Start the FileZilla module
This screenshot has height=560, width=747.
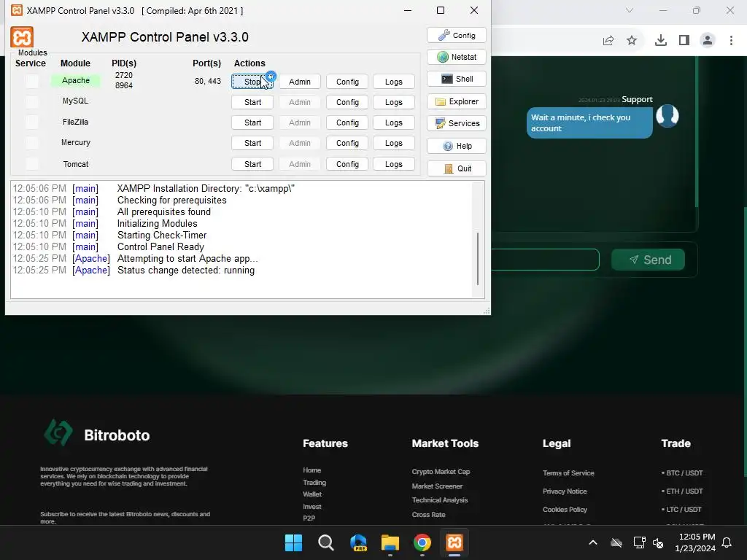tap(252, 122)
